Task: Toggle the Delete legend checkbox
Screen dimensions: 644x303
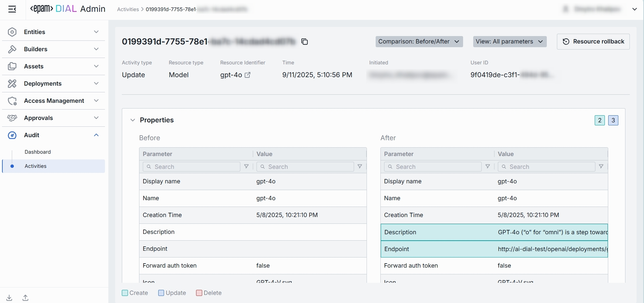Action: (199, 293)
